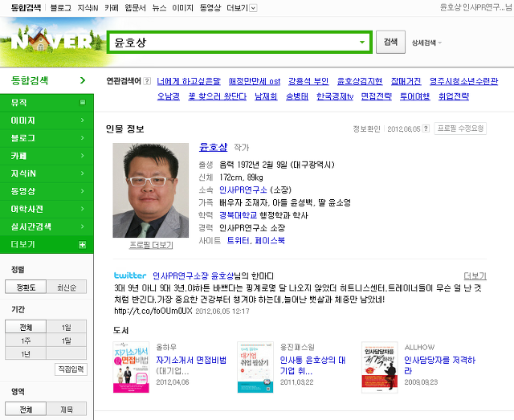Click the twitter logo icon

[130, 275]
